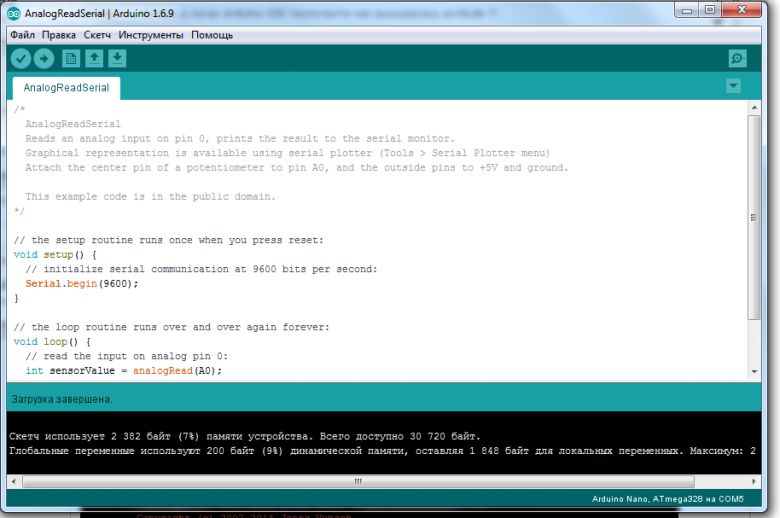Screen dimensions: 780x518
Task: Click the Verify sketch checkmark icon
Action: [x=21, y=59]
